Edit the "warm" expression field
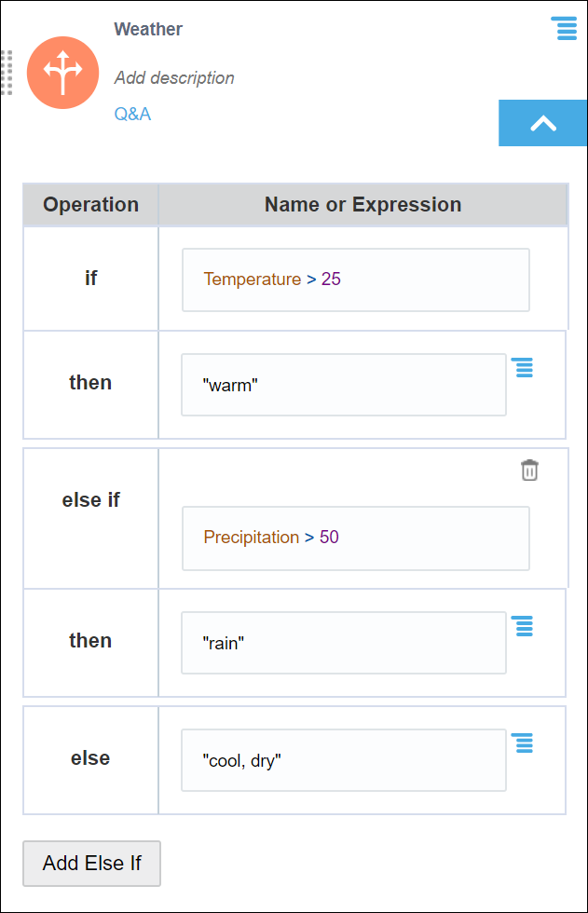588x913 pixels. [343, 384]
